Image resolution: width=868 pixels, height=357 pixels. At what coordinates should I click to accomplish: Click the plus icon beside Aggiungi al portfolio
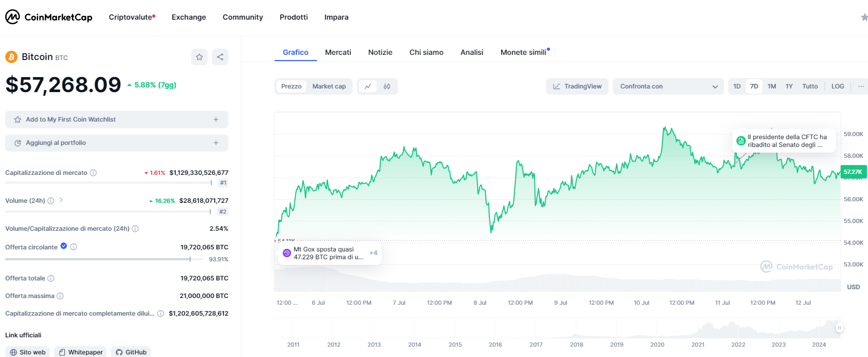[x=216, y=143]
